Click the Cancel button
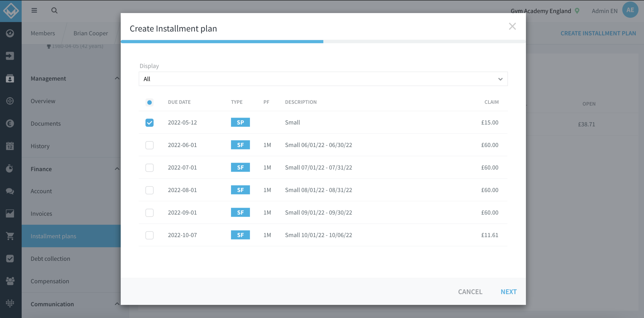644x318 pixels. pyautogui.click(x=470, y=291)
